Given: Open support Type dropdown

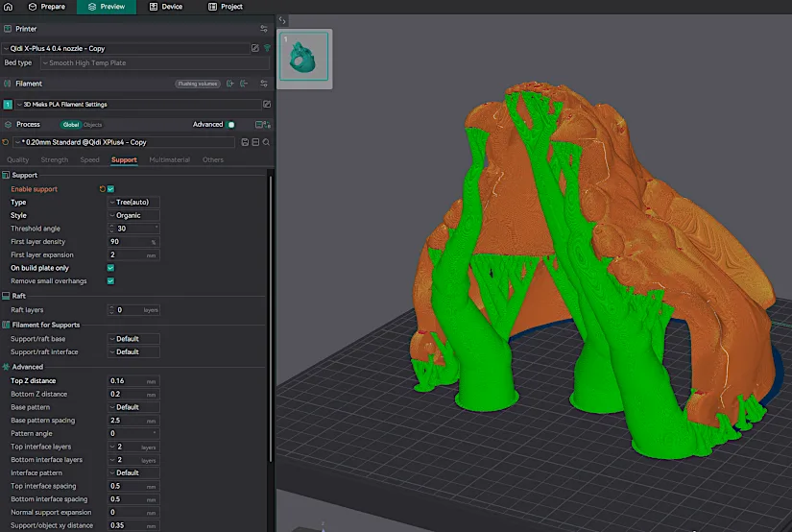Looking at the screenshot, I should pos(133,202).
